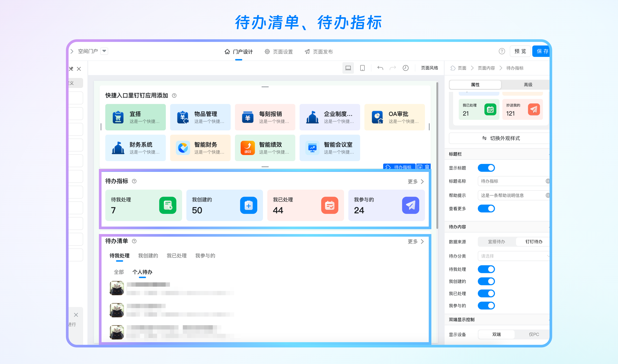This screenshot has width=618, height=364.
Task: Expand the chevron left of 空间门户
Action: point(72,51)
